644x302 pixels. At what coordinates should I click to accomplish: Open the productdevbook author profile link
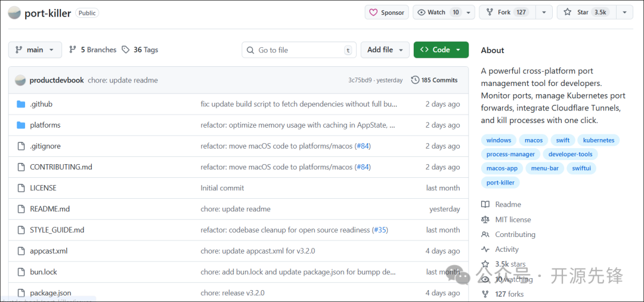[57, 80]
